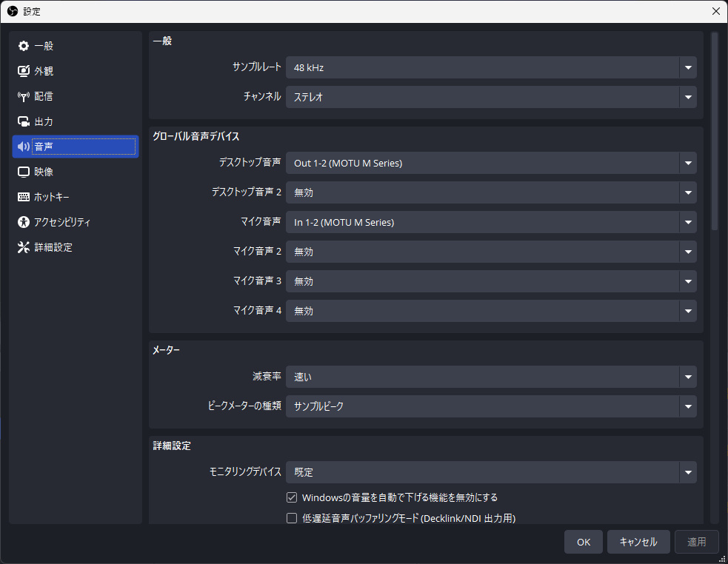The width and height of the screenshot is (728, 564).
Task: Uncheck Windowsの音量を自動で下げる機能を無効にする checkbox
Action: 292,497
